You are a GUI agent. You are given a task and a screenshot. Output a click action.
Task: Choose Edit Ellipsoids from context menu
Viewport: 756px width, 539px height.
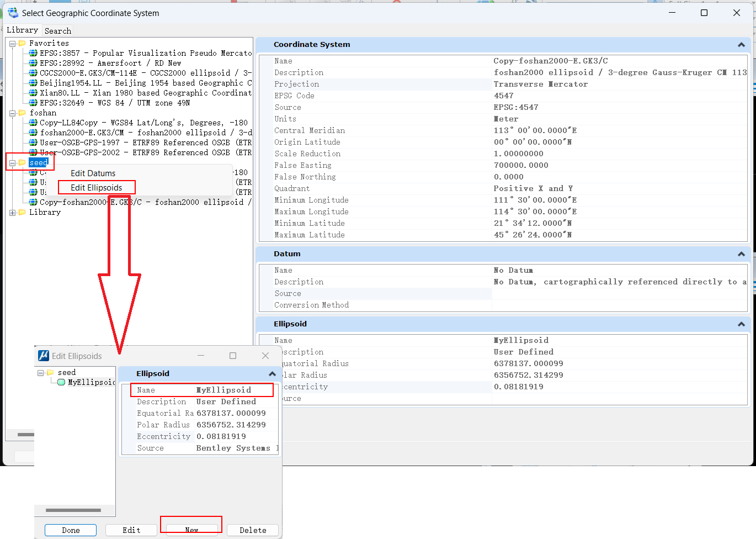[96, 188]
